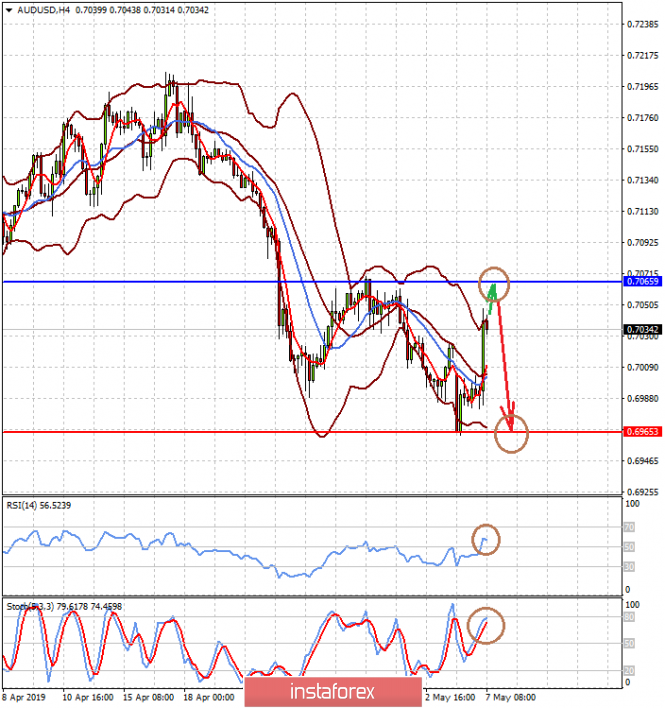Select the blue 0.70659 price level tag
The image size is (665, 708).
[641, 282]
